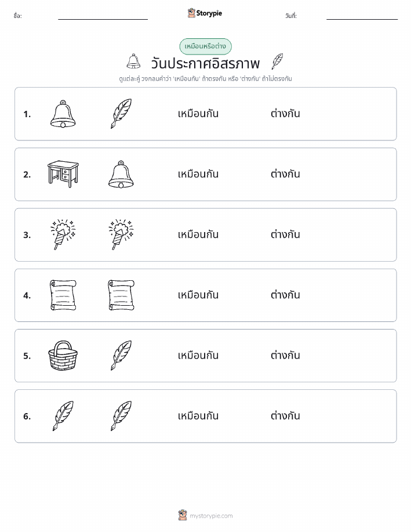The image size is (411, 532).
Task: Pick 'เหมือนกัน' in row 6
Action: (198, 415)
